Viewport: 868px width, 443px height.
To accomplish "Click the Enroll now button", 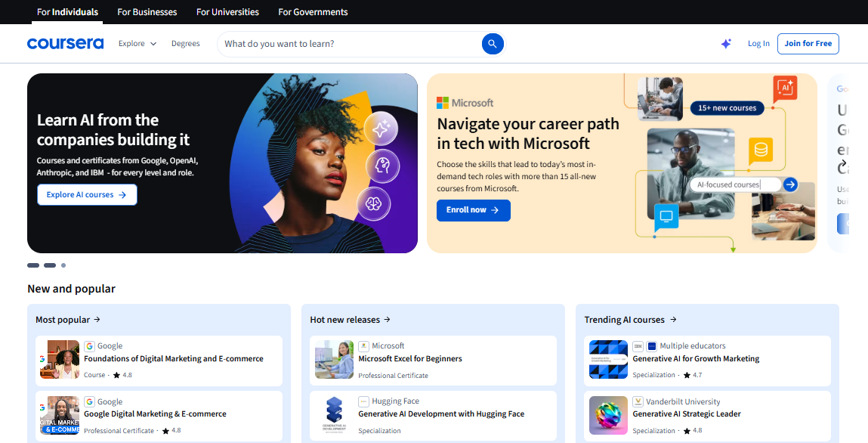I will point(474,210).
